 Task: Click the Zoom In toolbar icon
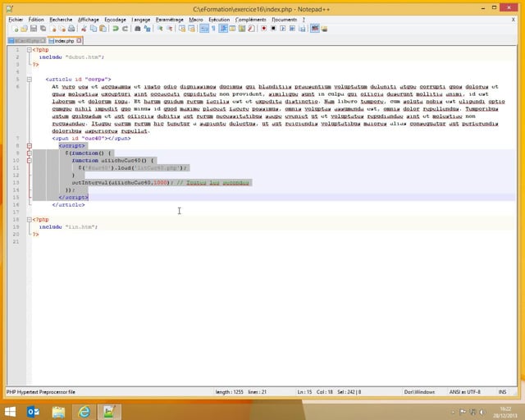[x=160, y=29]
